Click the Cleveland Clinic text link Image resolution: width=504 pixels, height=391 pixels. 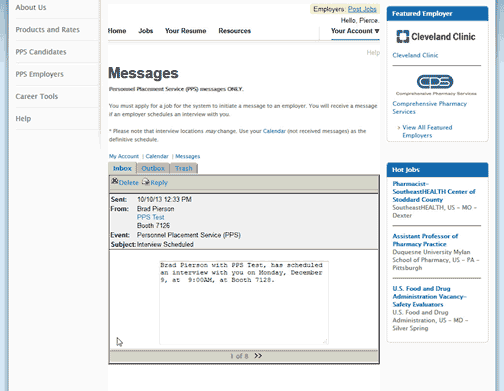coord(415,55)
